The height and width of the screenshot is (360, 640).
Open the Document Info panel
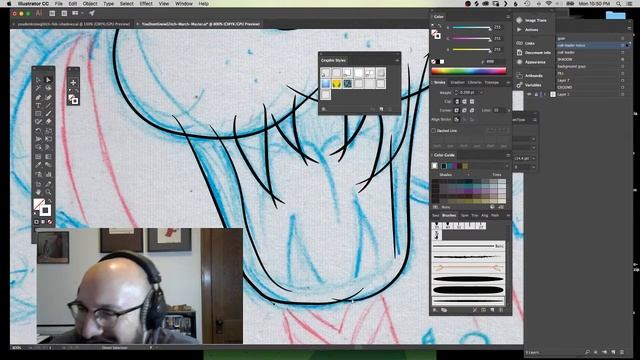[533, 53]
